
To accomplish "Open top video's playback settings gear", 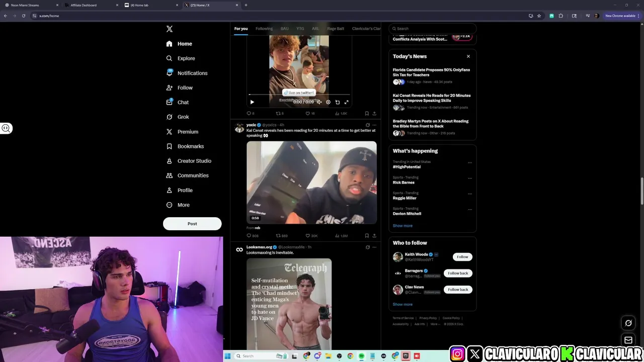I will (x=328, y=102).
